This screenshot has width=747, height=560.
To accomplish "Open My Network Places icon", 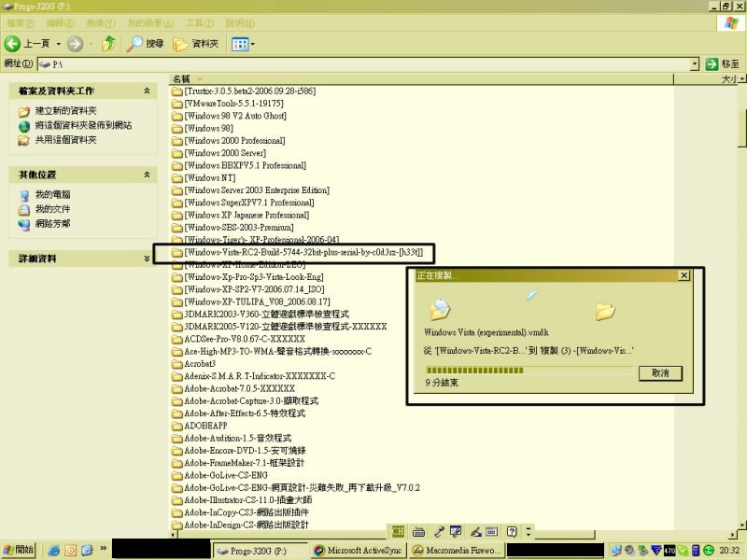I will tap(24, 224).
